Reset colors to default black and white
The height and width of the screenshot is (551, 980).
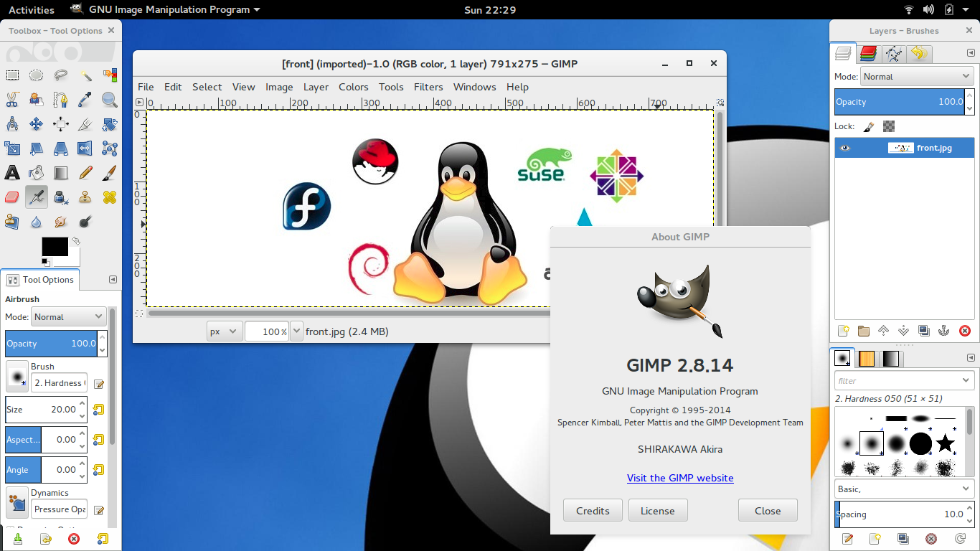(44, 262)
